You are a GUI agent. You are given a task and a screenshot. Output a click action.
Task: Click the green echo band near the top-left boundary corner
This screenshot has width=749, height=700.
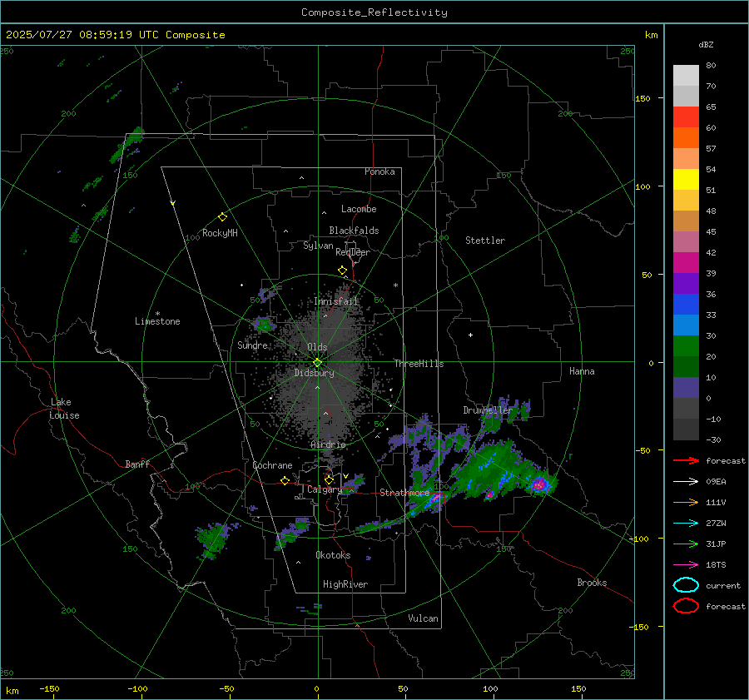126,146
